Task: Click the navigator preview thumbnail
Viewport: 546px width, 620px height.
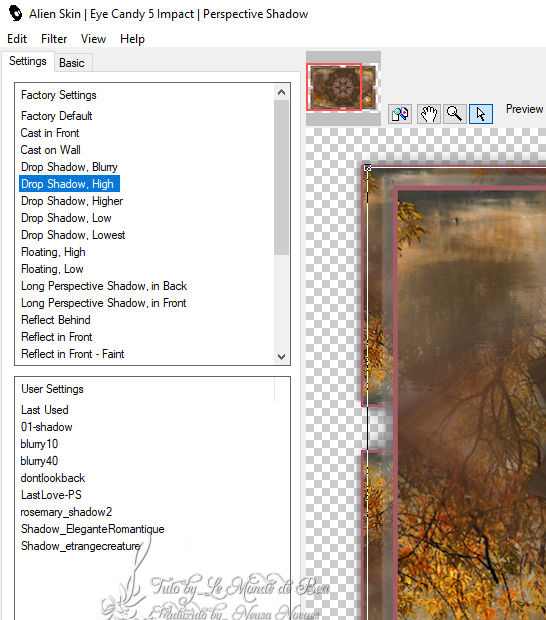Action: [341, 87]
